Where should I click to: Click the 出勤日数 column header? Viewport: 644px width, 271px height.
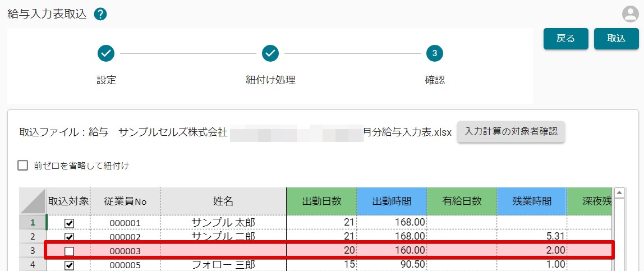321,201
